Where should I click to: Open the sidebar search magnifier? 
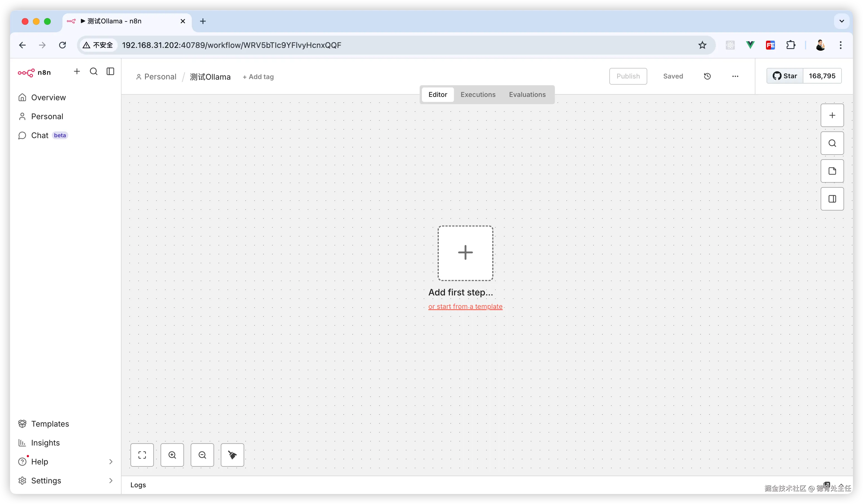click(93, 72)
